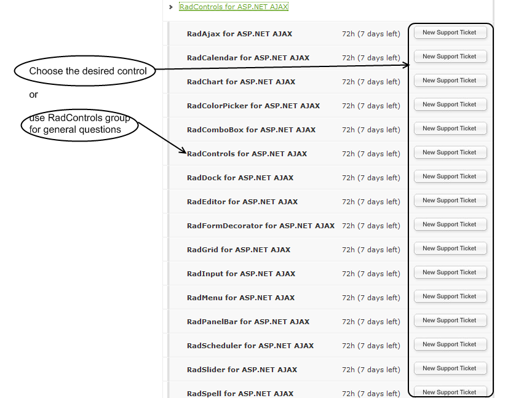
Task: Click RadComboBox for ASP.NET AJAX text
Action: (x=251, y=130)
